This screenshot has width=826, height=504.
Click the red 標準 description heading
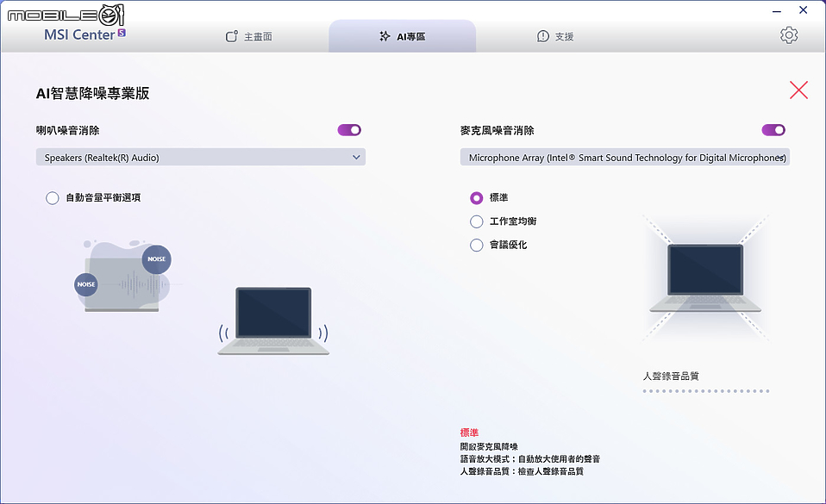click(x=469, y=432)
